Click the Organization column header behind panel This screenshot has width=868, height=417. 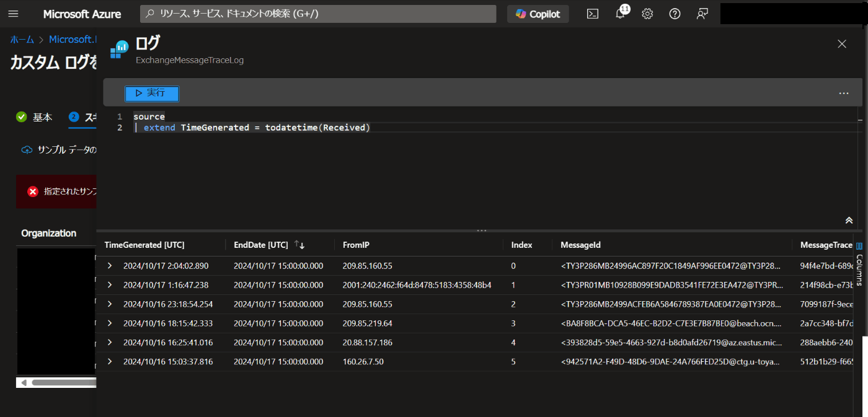pyautogui.click(x=49, y=233)
